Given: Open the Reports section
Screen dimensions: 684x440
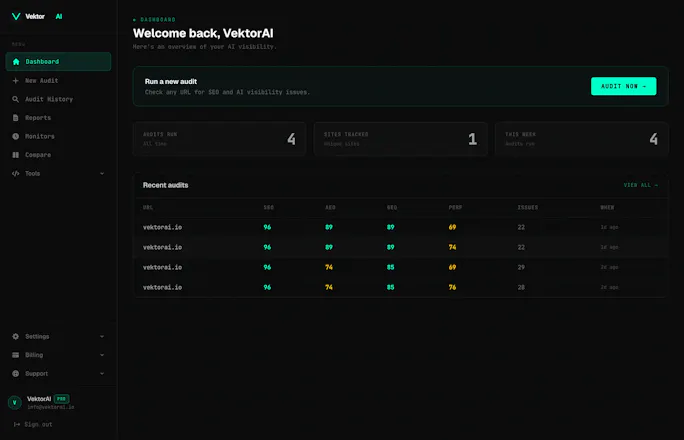Looking at the screenshot, I should coord(58,118).
